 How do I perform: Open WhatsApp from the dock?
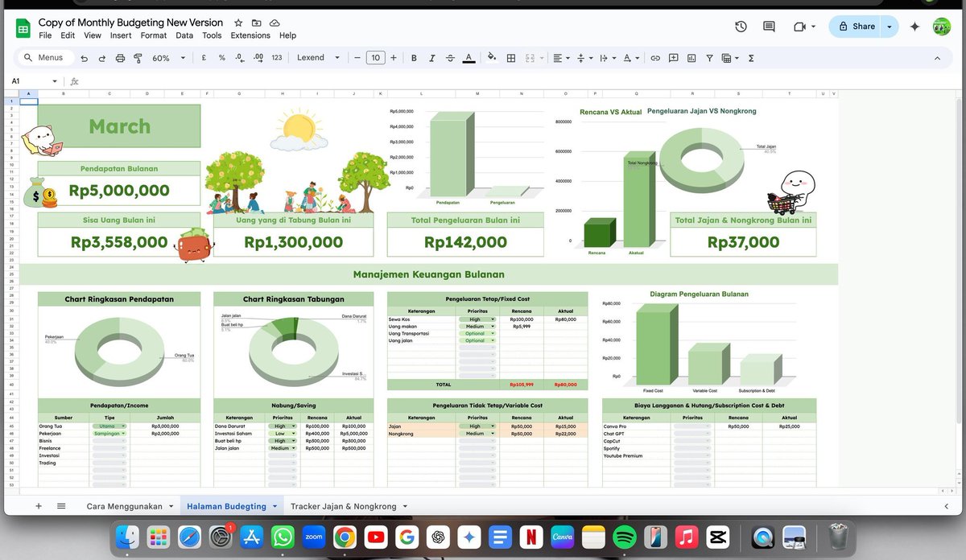283,537
